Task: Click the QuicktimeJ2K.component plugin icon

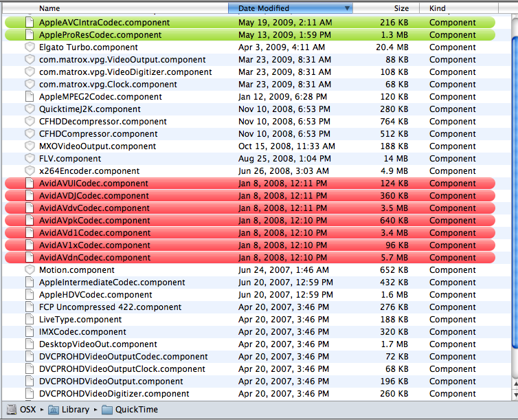Action: click(x=30, y=109)
